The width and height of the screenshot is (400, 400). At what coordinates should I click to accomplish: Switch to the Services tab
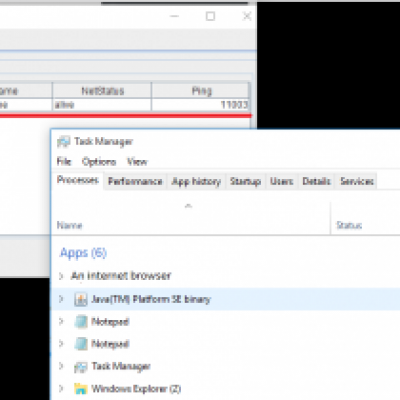tap(356, 181)
